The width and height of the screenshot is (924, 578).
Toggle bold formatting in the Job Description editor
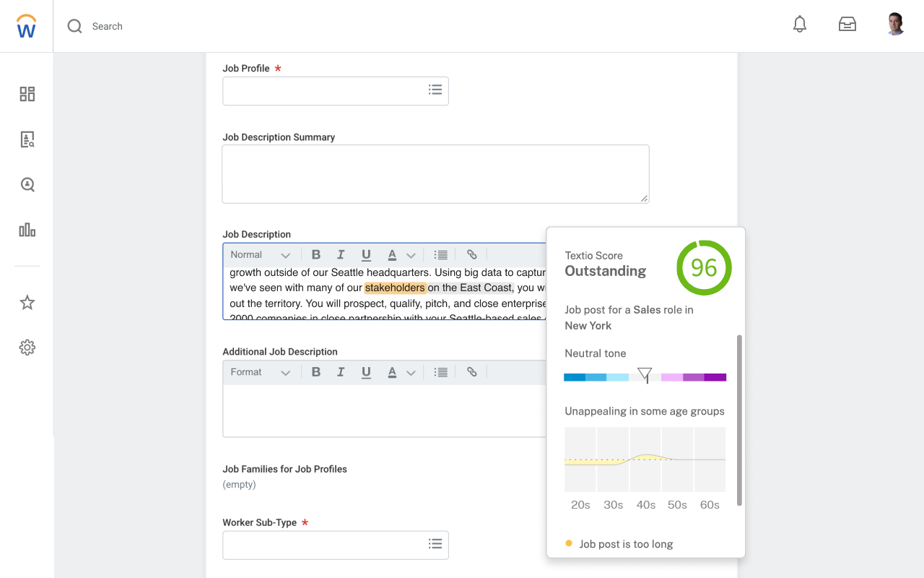tap(315, 254)
